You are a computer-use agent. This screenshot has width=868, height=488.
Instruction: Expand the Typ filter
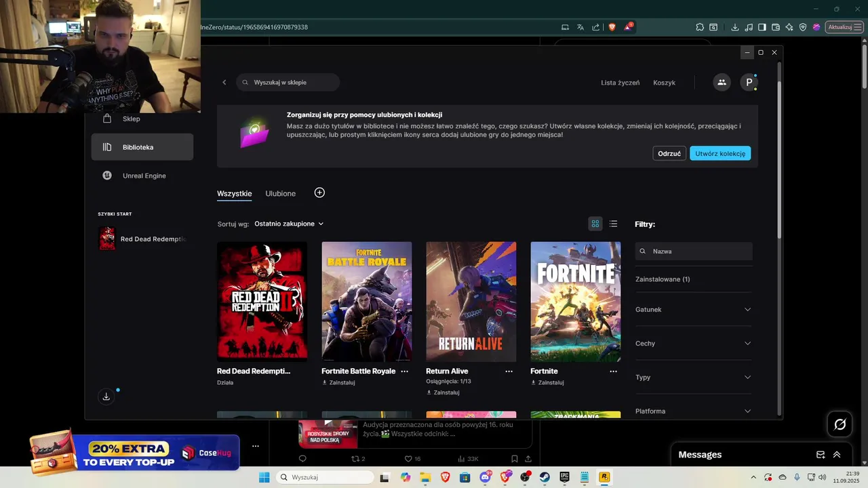point(694,378)
